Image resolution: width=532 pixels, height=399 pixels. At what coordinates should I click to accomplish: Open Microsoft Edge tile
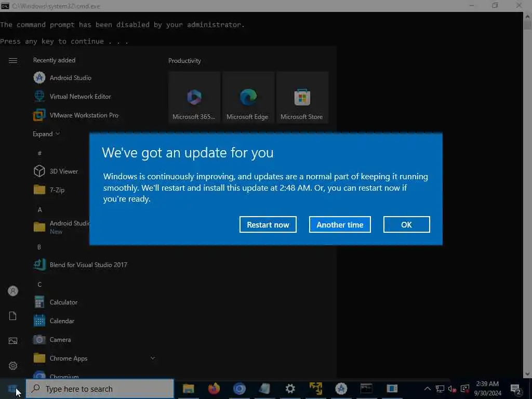click(x=248, y=97)
